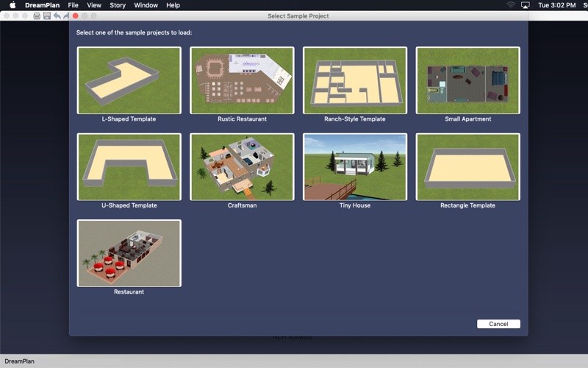Viewport: 588px width, 368px height.
Task: Pick the Small Apartment sample project
Action: point(467,80)
